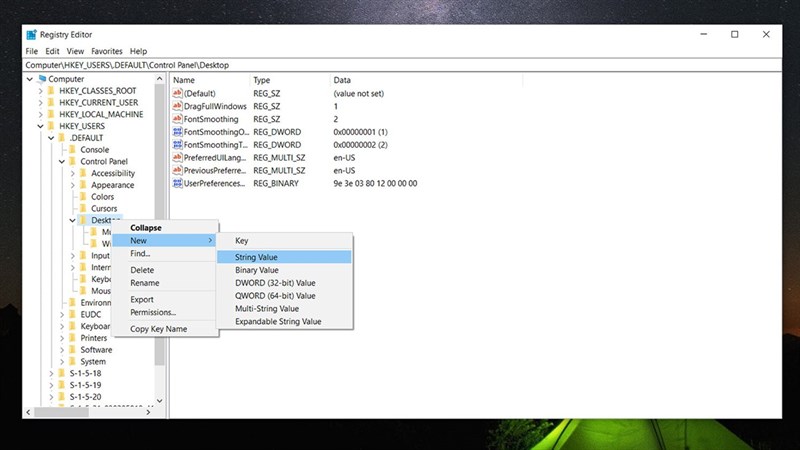Viewport: 800px width, 450px height.
Task: Select Rename in the context menu
Action: point(165,283)
